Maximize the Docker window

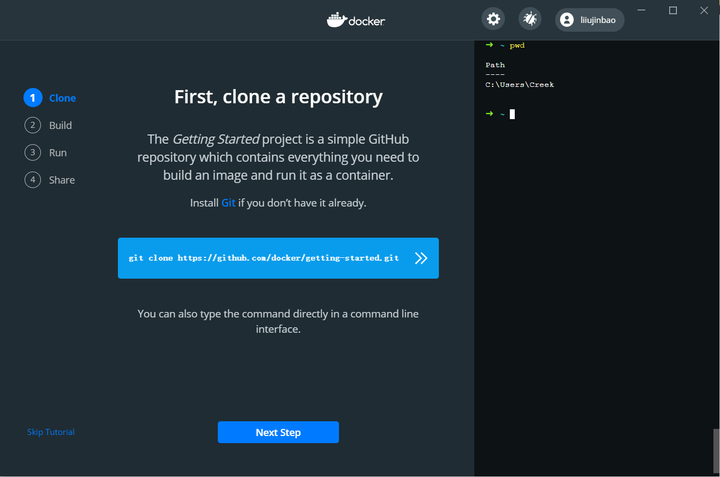[x=673, y=10]
